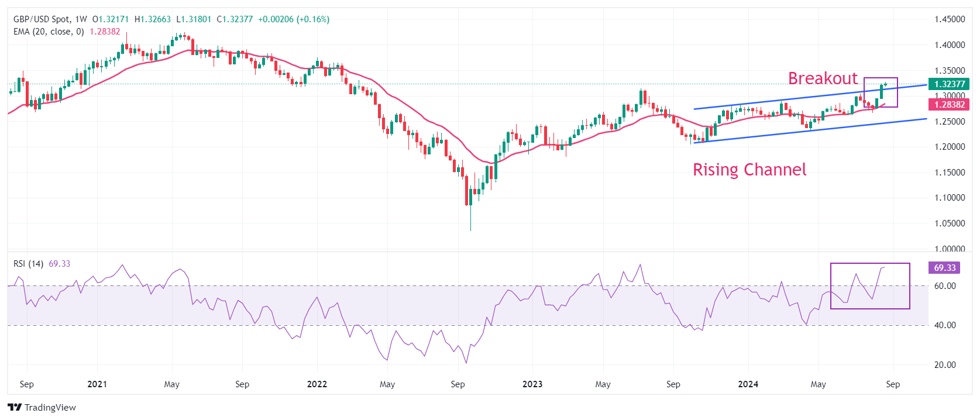
Task: Click the 1.45000 price axis label
Action: tap(949, 19)
